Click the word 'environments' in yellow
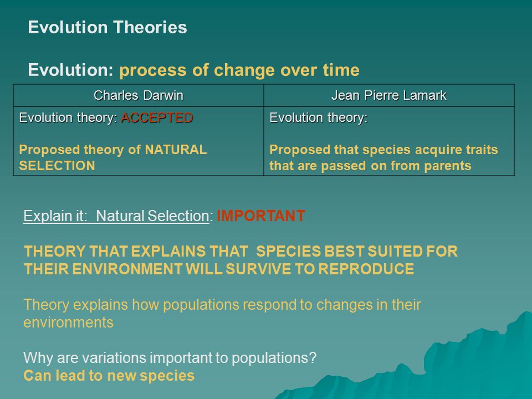 pos(68,323)
